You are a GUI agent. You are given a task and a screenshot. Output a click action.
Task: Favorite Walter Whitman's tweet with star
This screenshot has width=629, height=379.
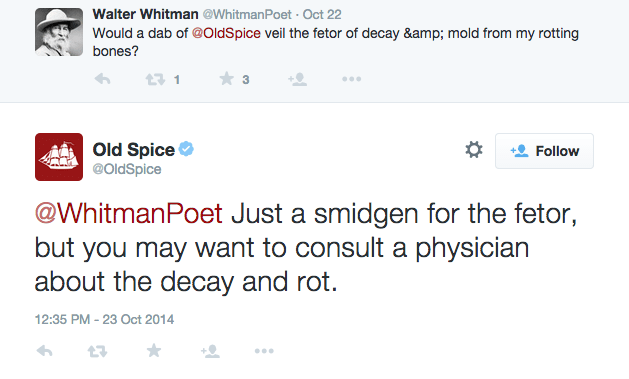[x=227, y=79]
